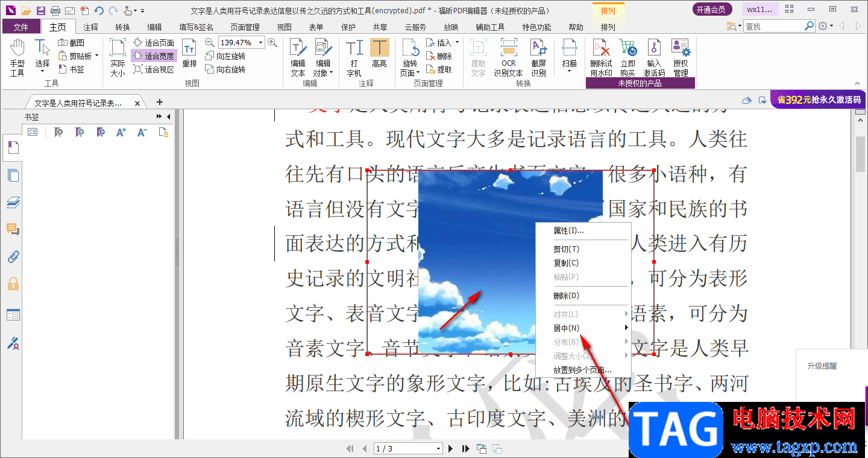
Task: Click OCR 识别文本 button
Action: 509,58
